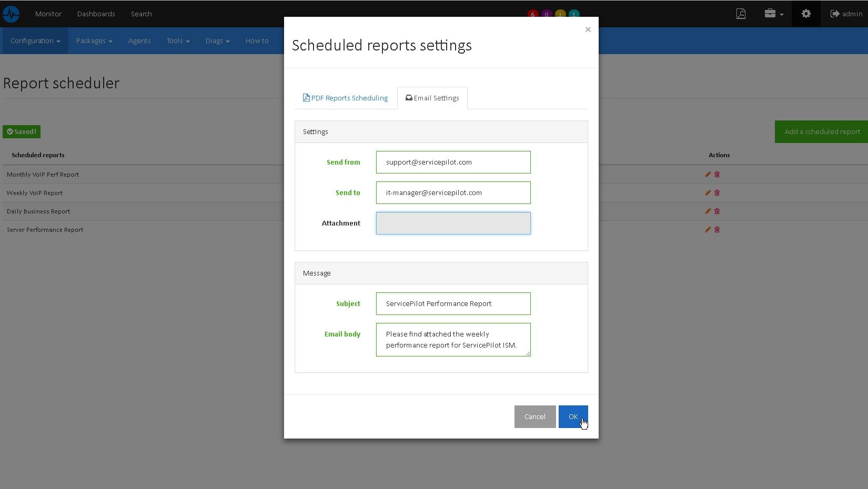This screenshot has height=489, width=868.
Task: Open the briefcase tools dropdown
Action: click(x=774, y=14)
